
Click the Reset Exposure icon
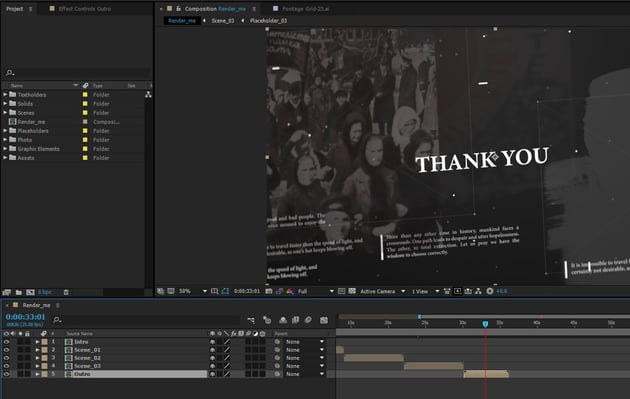tap(490, 291)
